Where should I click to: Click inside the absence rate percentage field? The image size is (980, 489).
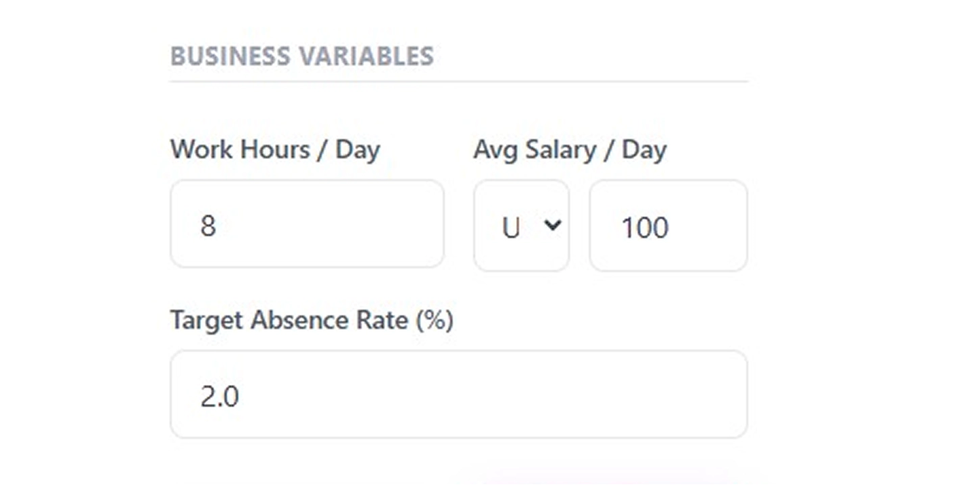click(459, 394)
